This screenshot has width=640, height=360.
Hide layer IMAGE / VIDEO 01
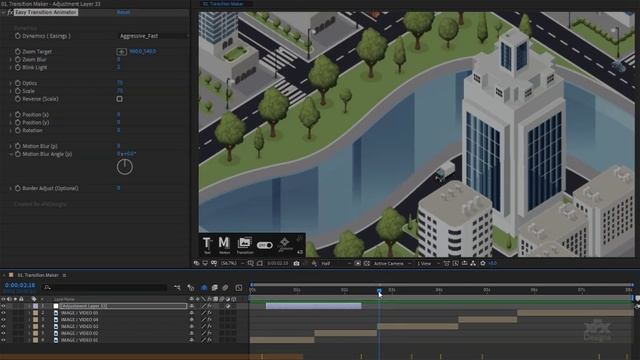pyautogui.click(x=3, y=340)
